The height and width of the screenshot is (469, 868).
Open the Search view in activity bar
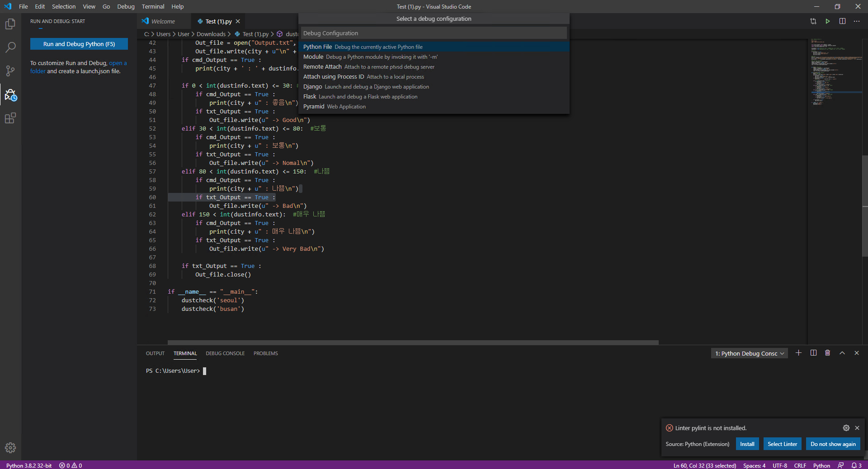[10, 47]
